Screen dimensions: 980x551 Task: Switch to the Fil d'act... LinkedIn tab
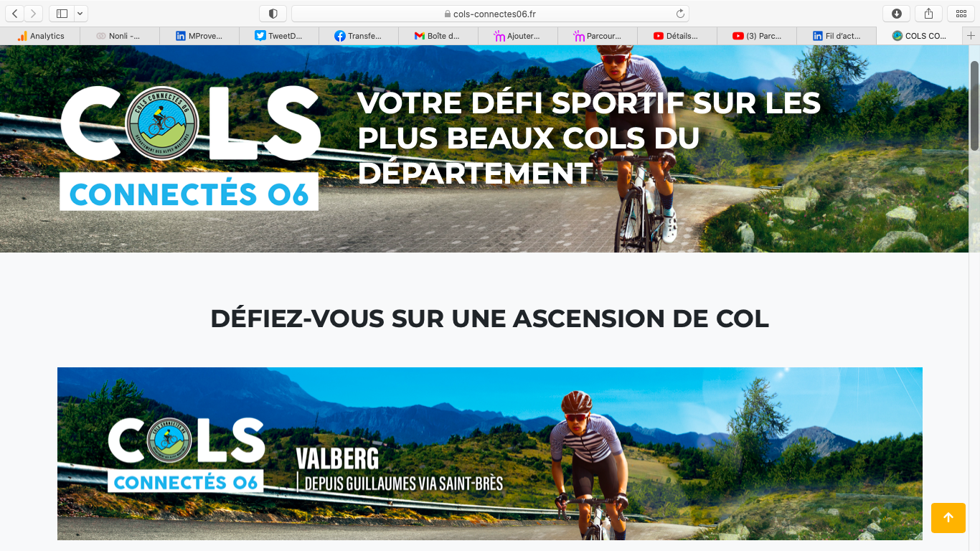tap(837, 36)
